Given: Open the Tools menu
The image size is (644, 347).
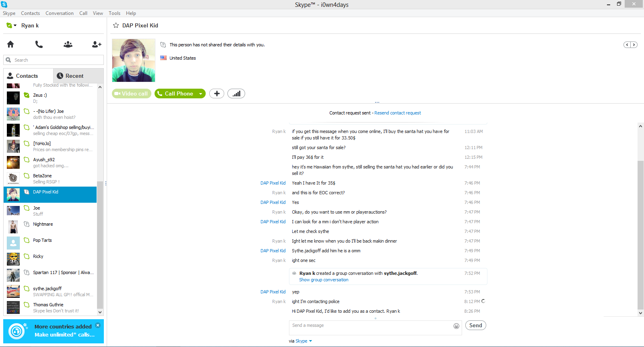Looking at the screenshot, I should point(114,13).
